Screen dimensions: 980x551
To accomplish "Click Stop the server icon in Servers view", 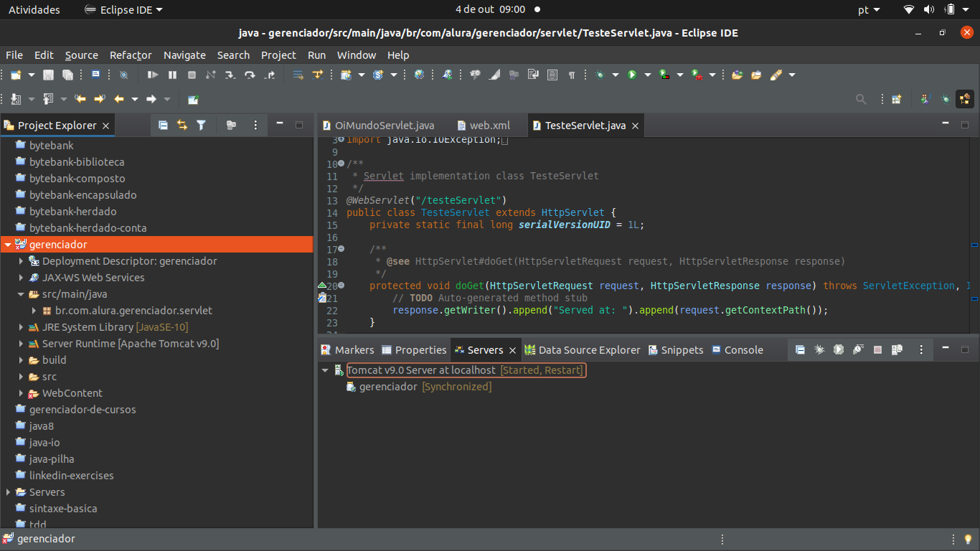I will coord(877,349).
